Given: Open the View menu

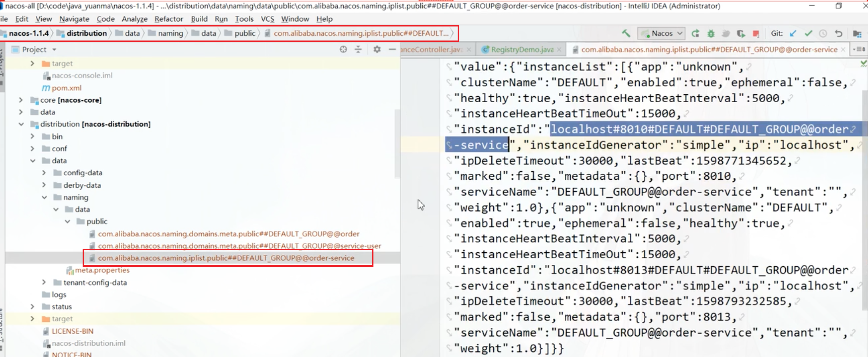Looking at the screenshot, I should (x=43, y=19).
